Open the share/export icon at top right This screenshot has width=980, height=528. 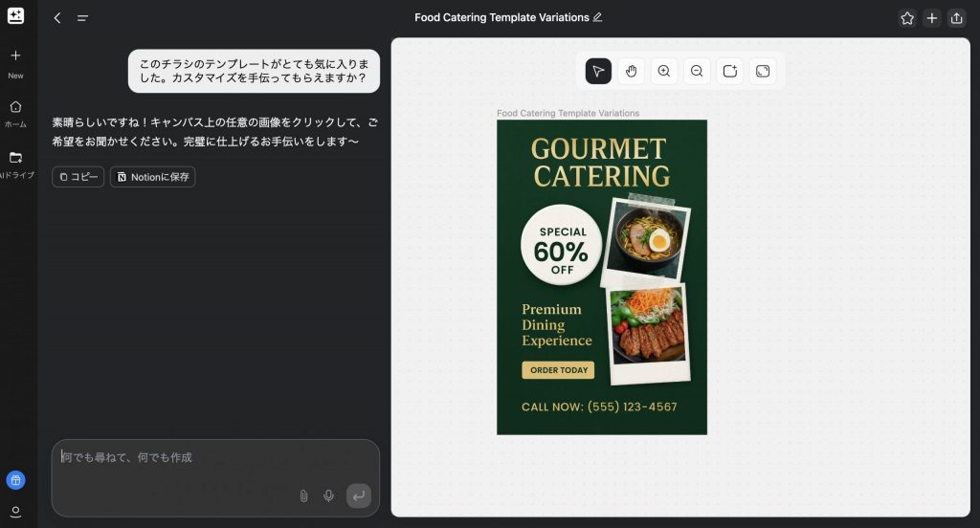[x=956, y=18]
